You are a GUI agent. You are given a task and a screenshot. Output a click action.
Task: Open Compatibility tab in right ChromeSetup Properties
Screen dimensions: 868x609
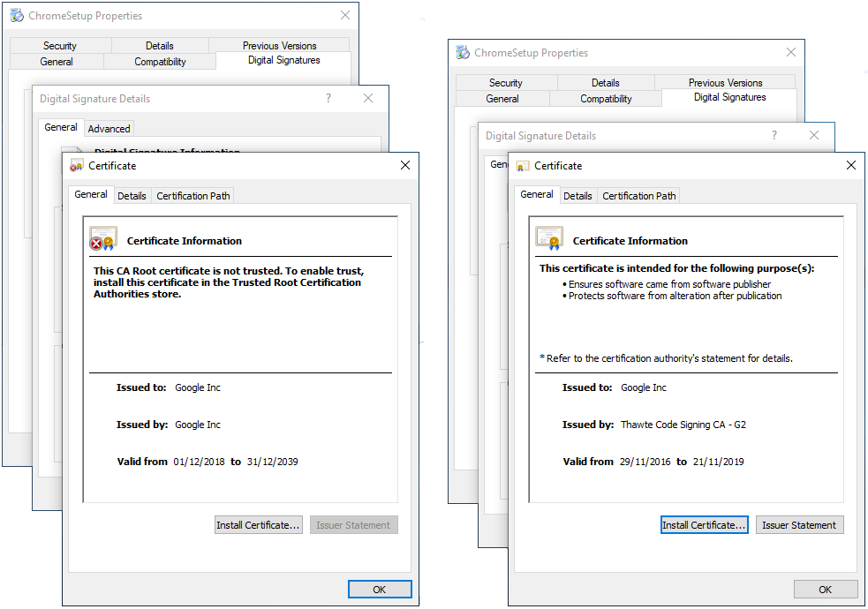606,99
